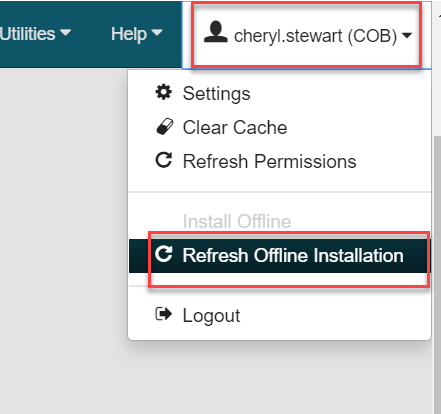Click the caret after cheryl.stewart (COB)
Screen dimensions: 441x414
407,35
